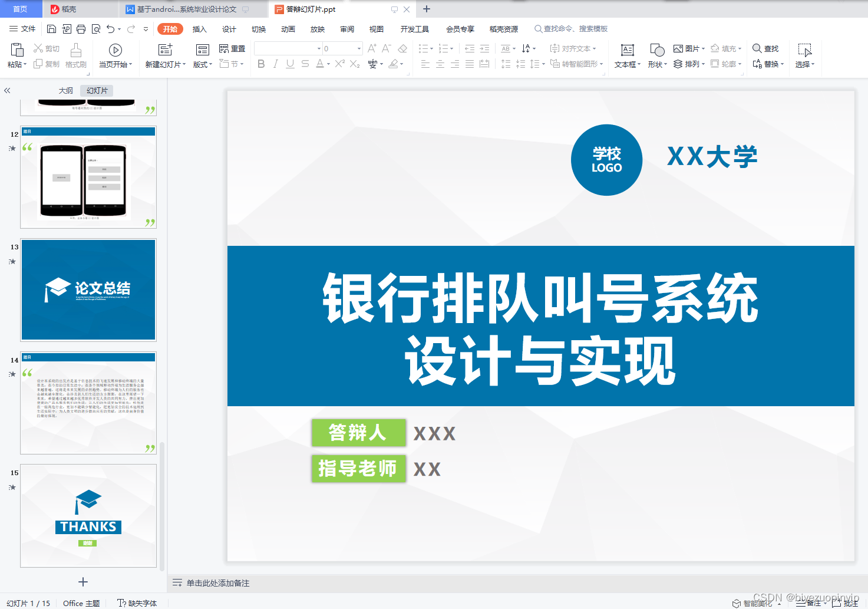Open the font size dropdown
This screenshot has width=868, height=609.
359,48
